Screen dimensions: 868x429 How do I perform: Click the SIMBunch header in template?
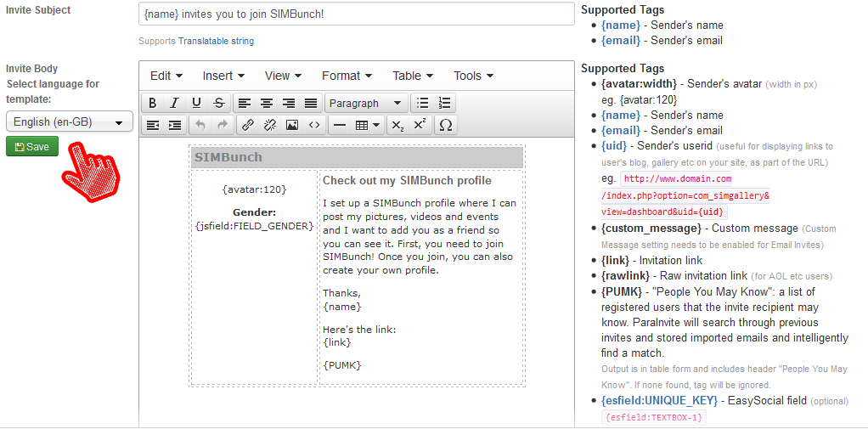tap(357, 158)
